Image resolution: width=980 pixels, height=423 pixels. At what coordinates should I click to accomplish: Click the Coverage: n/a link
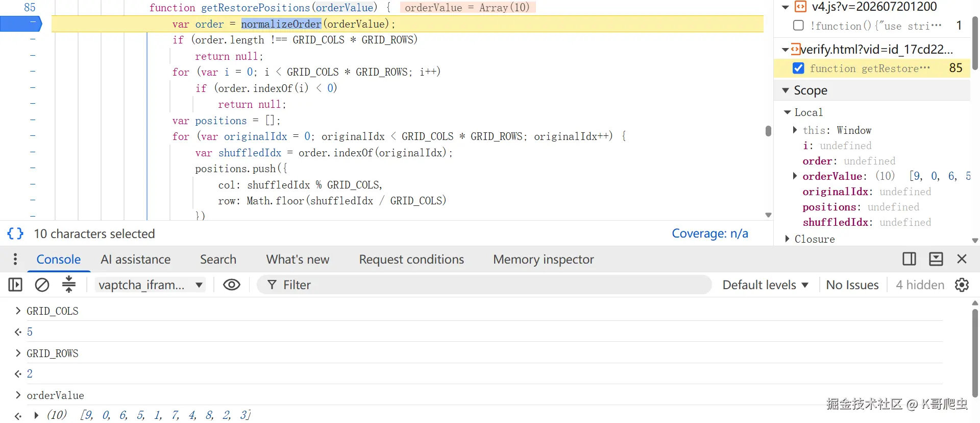(x=710, y=233)
